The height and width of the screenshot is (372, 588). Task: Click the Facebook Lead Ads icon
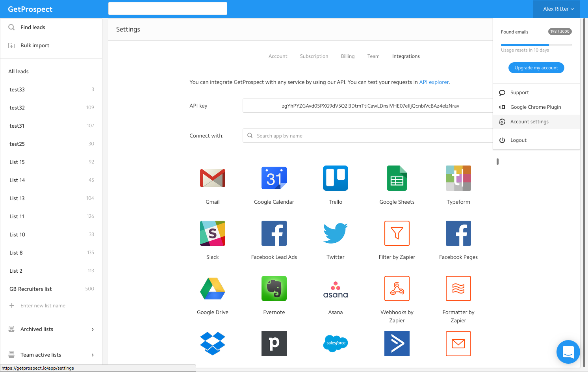point(274,233)
